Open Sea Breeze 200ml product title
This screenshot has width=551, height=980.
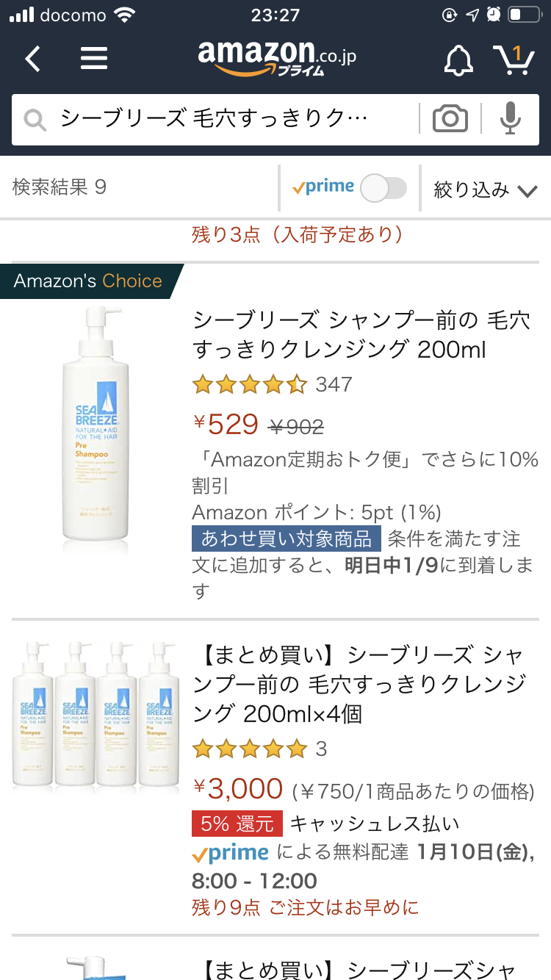pyautogui.click(x=360, y=334)
